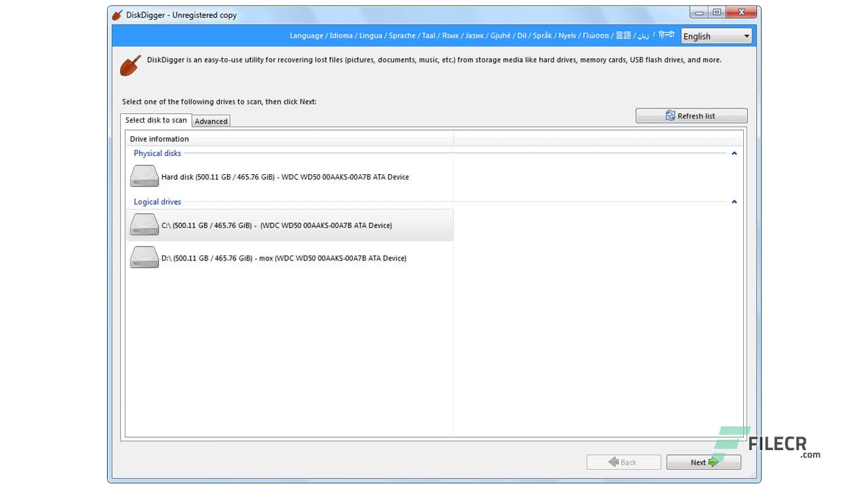
Task: Click the D:\ drive disk icon
Action: 144,257
